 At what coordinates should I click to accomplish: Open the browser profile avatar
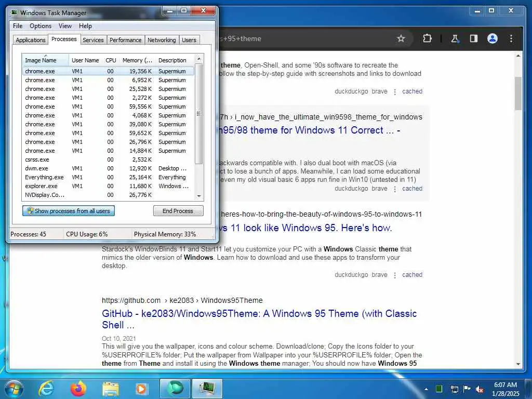[493, 38]
